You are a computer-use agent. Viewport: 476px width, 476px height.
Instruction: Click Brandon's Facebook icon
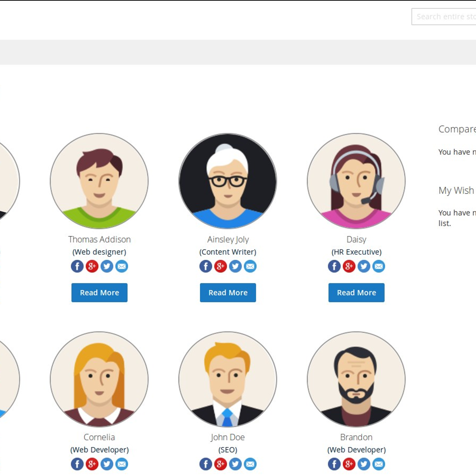334,464
